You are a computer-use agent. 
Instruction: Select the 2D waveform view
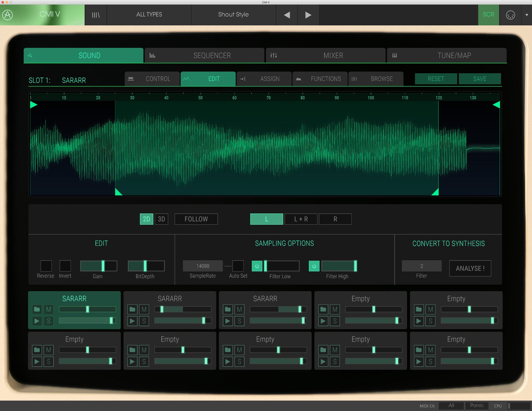pyautogui.click(x=146, y=219)
